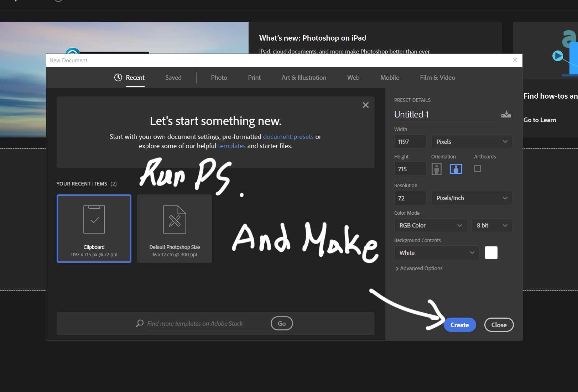Open the document presets link
Viewport: 578px width, 392px height.
(288, 137)
